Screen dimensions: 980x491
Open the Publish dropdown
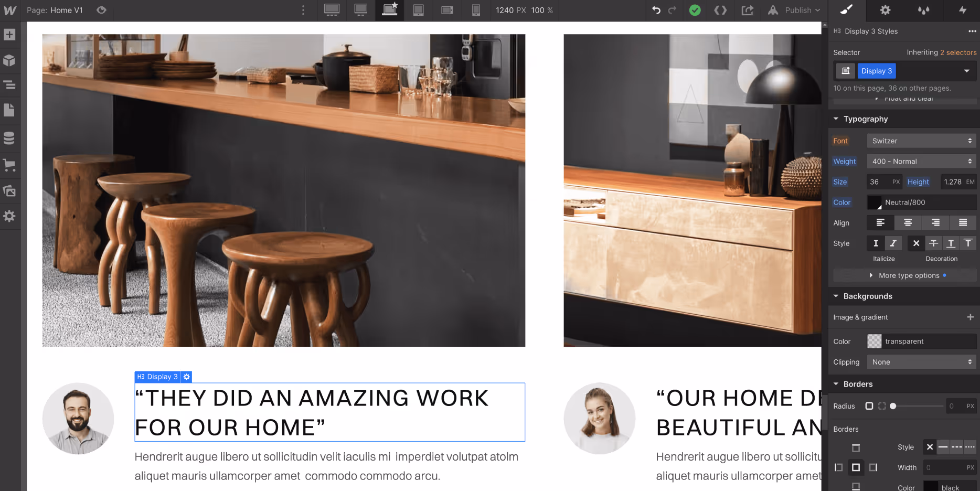click(802, 10)
